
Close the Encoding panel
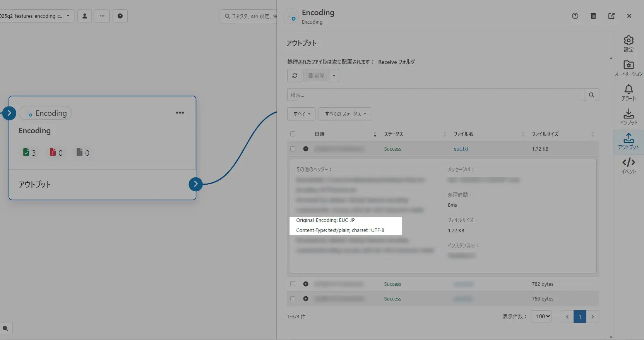[x=629, y=16]
